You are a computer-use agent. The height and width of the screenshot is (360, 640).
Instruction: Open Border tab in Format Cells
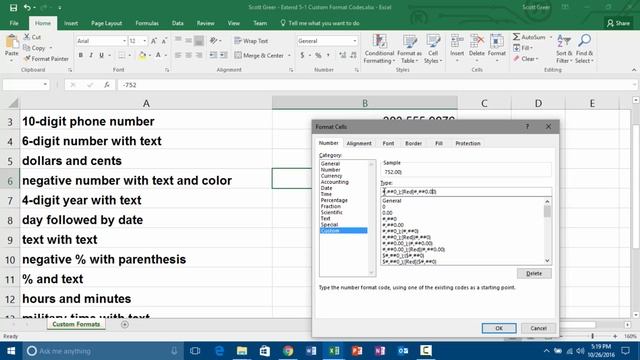413,143
